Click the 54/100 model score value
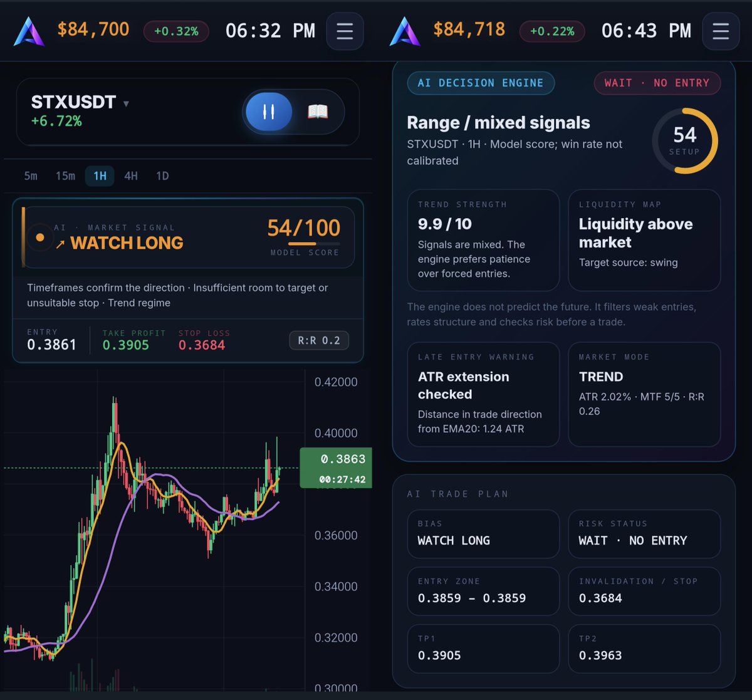This screenshot has width=752, height=700. tap(304, 227)
